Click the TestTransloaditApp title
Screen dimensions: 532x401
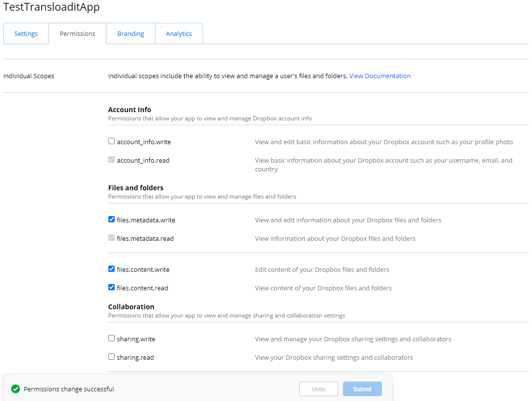click(51, 7)
